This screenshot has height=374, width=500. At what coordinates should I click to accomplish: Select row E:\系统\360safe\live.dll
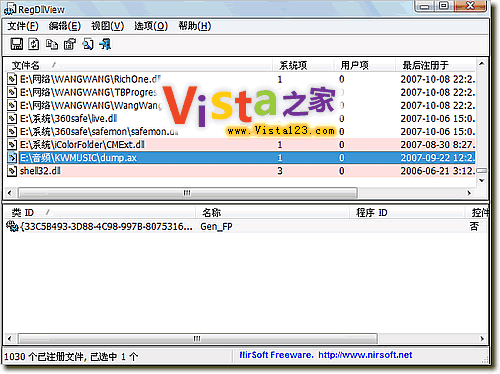click(241, 118)
